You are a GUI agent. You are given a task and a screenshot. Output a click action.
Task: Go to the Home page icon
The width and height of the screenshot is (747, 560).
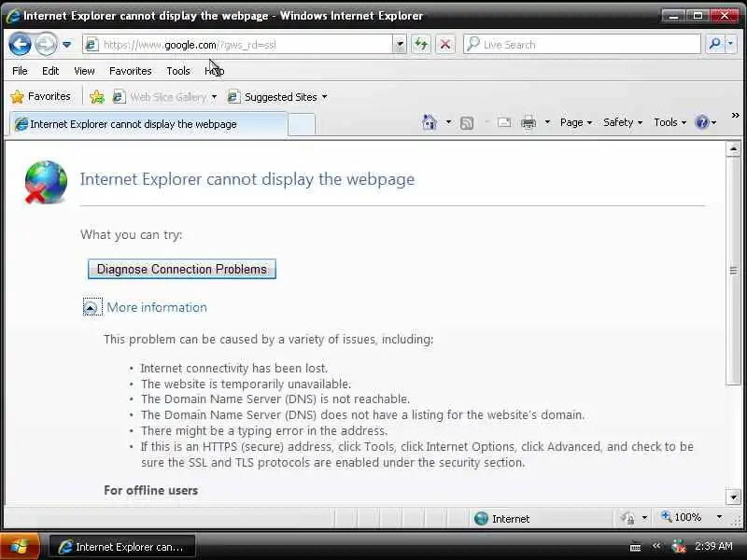point(430,122)
